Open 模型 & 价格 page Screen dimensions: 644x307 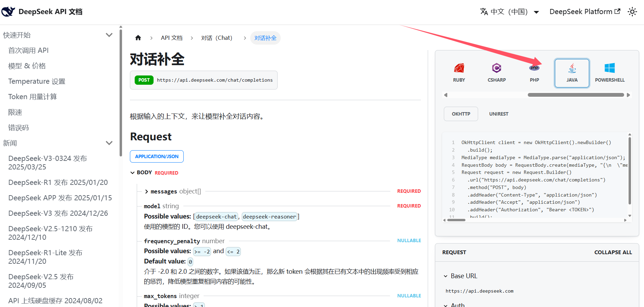[x=27, y=66]
